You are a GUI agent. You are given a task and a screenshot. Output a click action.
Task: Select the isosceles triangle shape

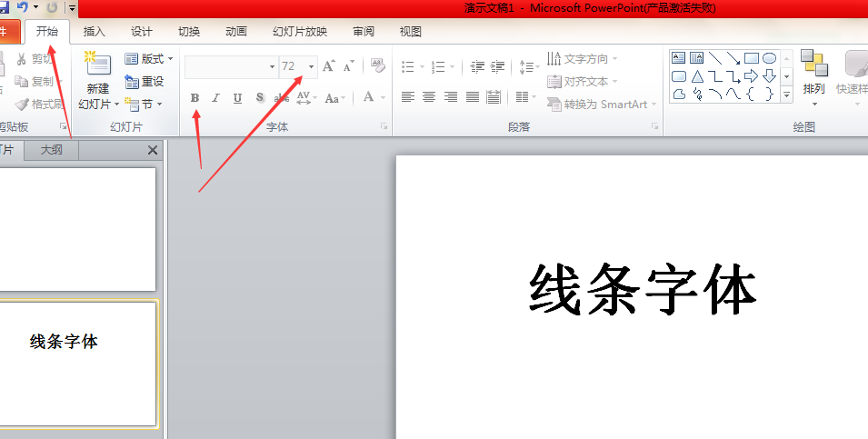click(x=697, y=76)
